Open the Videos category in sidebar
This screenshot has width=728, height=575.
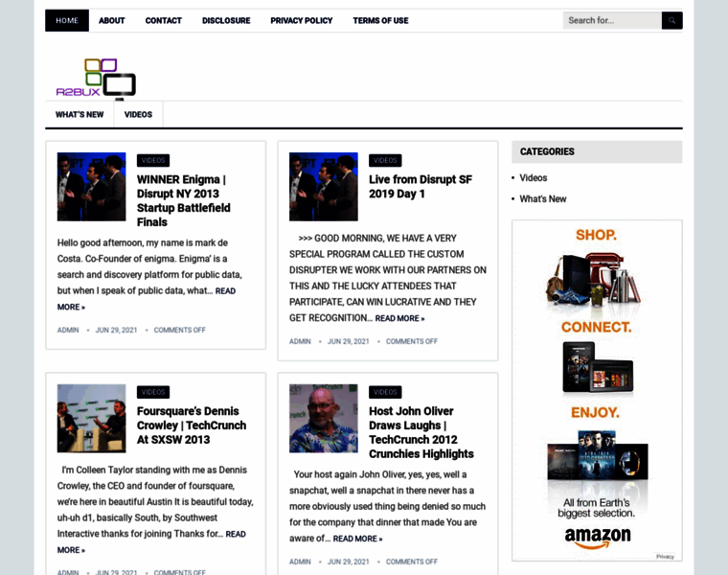(533, 178)
